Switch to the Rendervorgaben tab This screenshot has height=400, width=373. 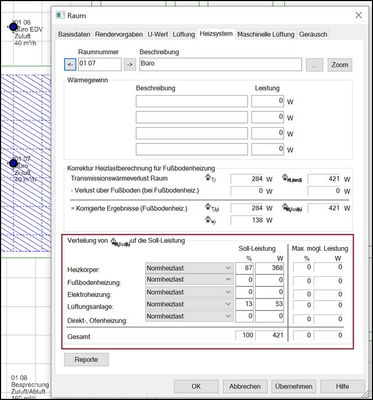[119, 34]
